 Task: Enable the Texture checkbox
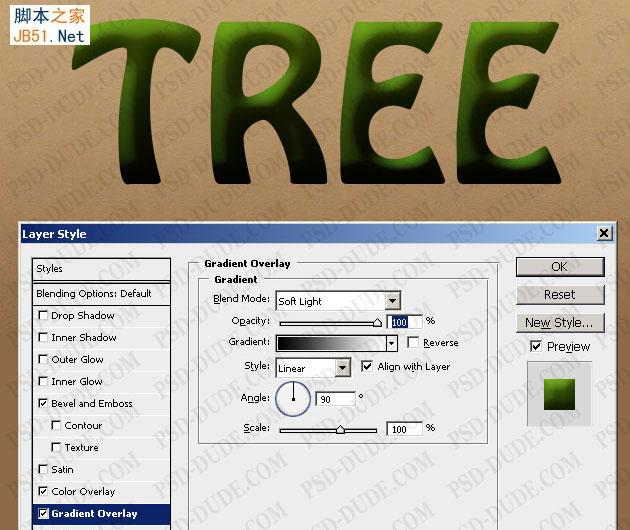pos(56,447)
